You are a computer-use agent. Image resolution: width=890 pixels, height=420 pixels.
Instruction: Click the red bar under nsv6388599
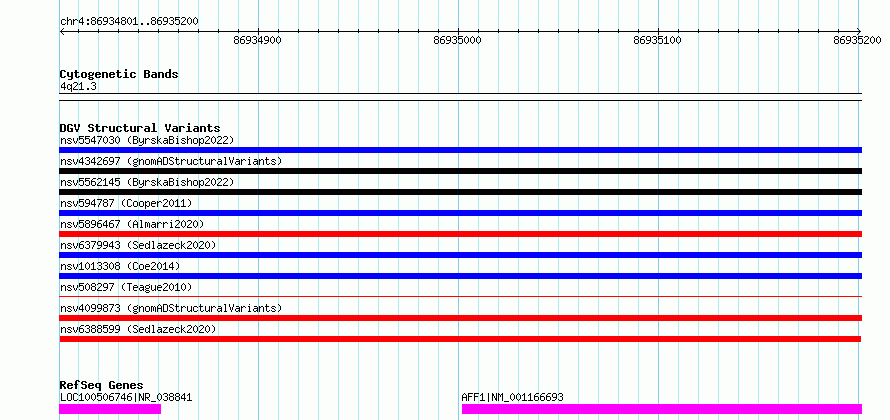tap(460, 339)
